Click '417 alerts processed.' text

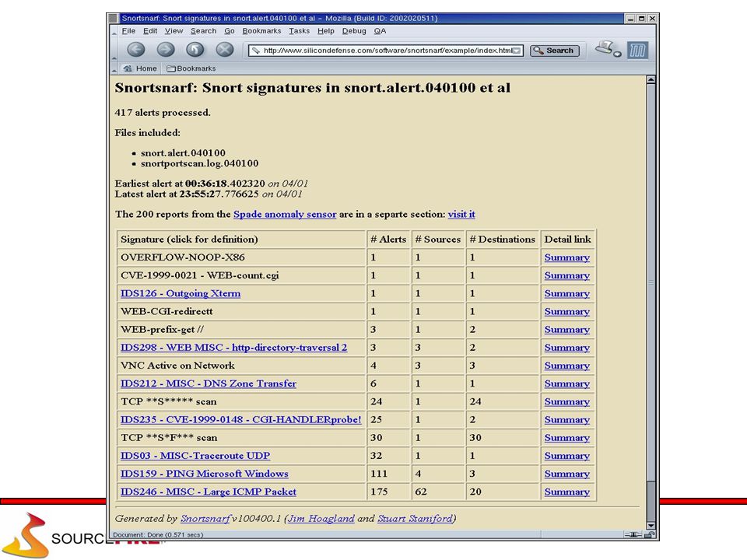(163, 113)
